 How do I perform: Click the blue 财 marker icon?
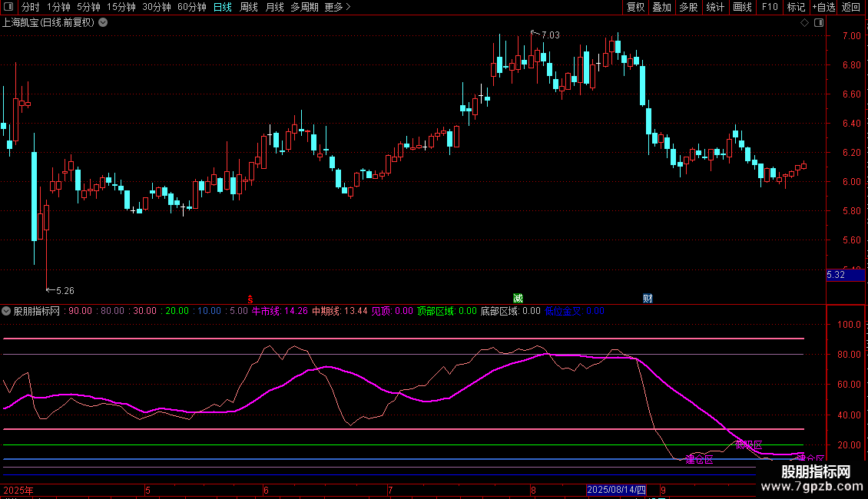(x=648, y=299)
